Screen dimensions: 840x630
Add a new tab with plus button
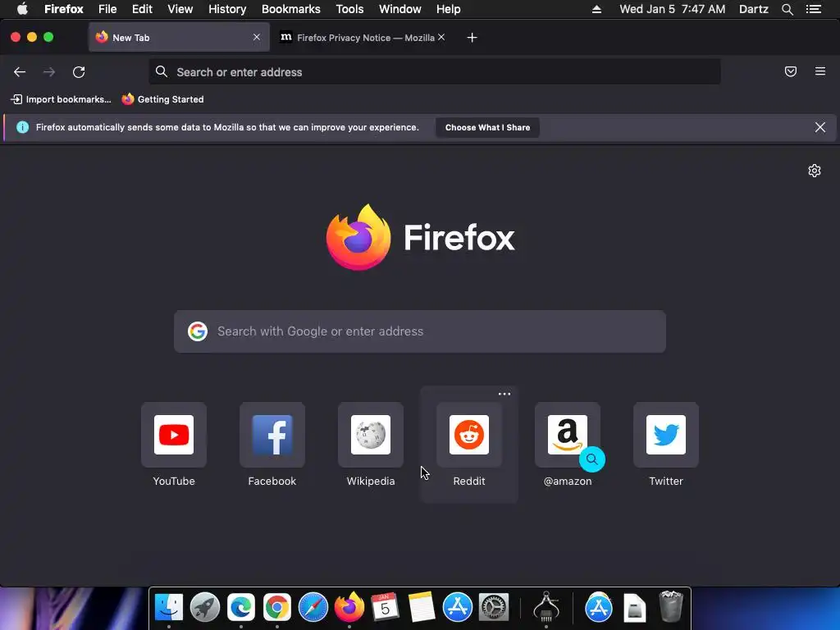tap(472, 38)
